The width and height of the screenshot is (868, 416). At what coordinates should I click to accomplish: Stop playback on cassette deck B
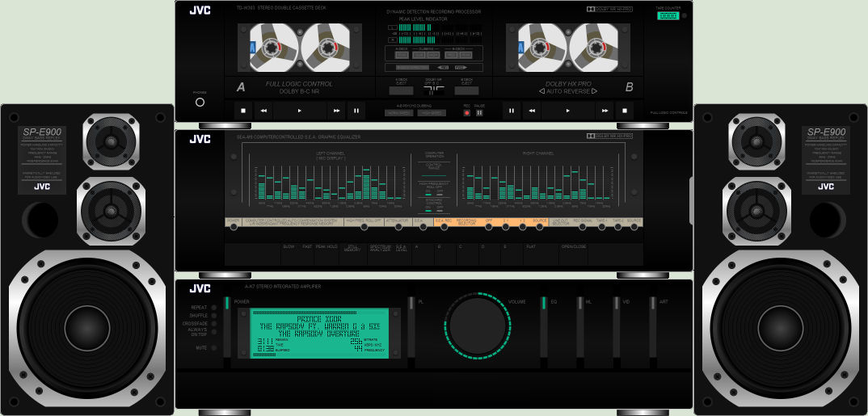(625, 111)
